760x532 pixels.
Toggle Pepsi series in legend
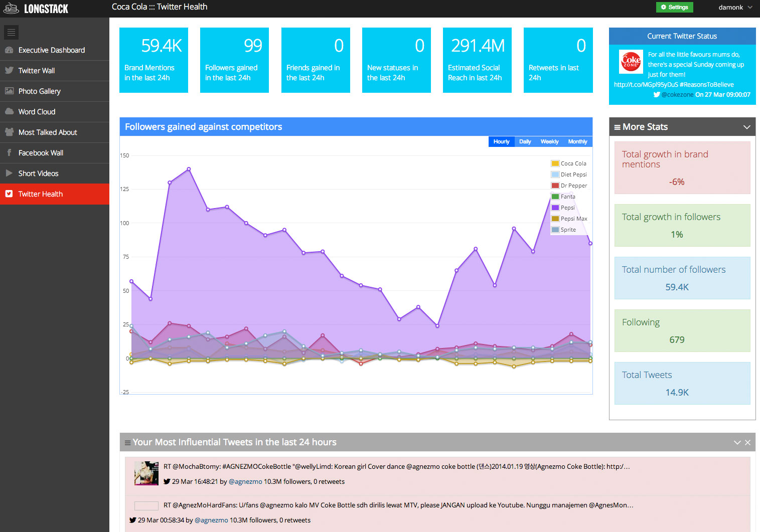(563, 208)
